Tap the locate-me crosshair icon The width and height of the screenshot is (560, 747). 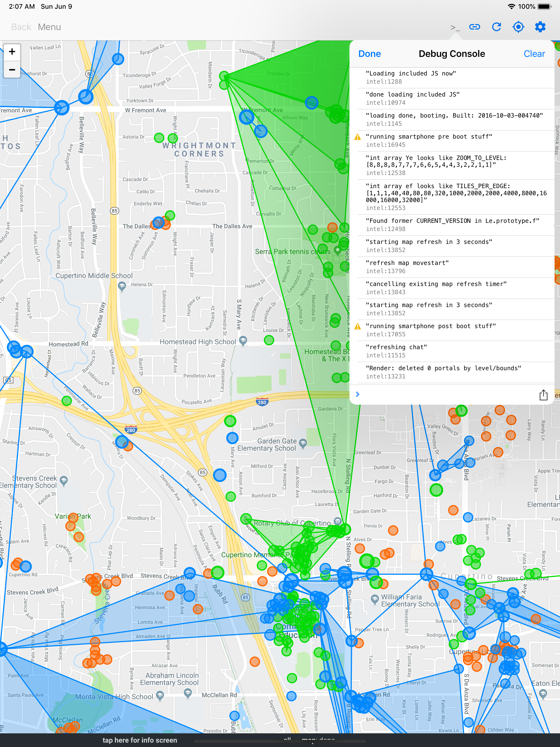tap(518, 27)
